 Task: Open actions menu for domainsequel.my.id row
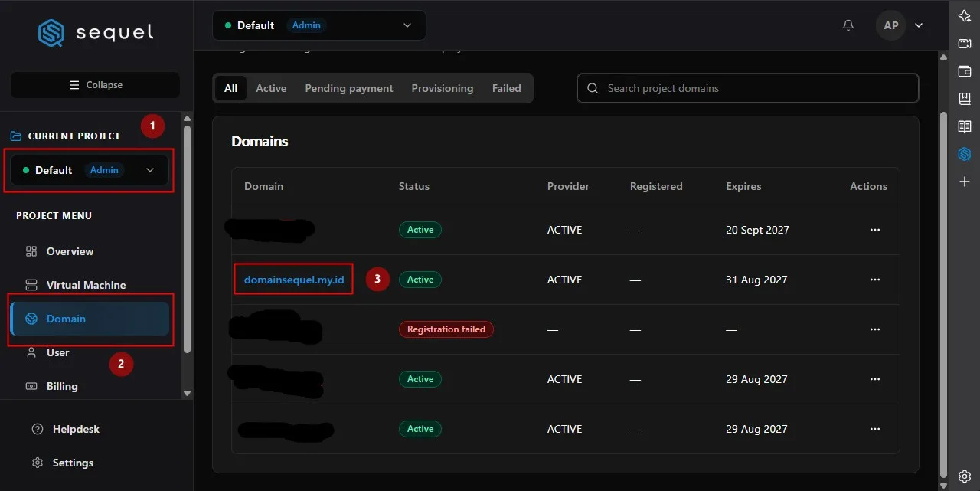875,280
